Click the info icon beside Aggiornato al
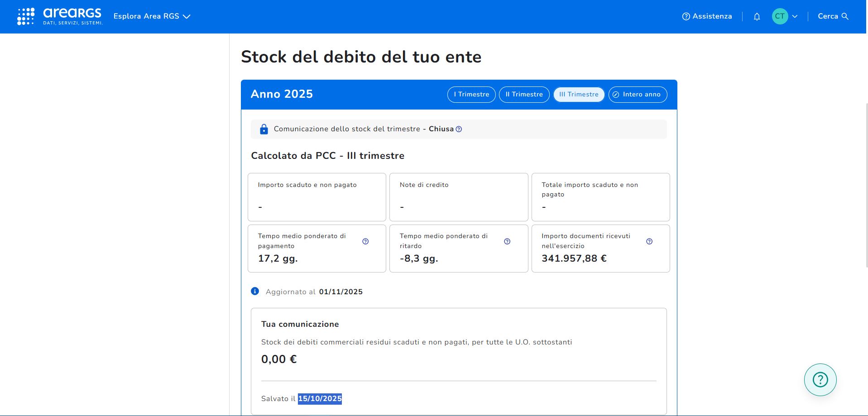This screenshot has width=868, height=416. (255, 291)
